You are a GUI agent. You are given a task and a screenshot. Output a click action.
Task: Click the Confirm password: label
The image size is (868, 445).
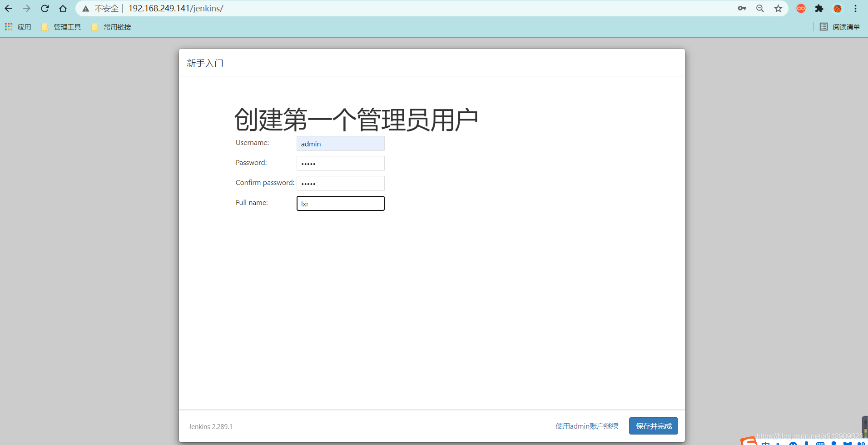click(x=265, y=183)
